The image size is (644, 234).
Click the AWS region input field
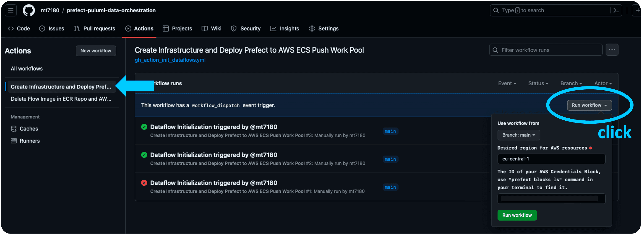pyautogui.click(x=551, y=159)
